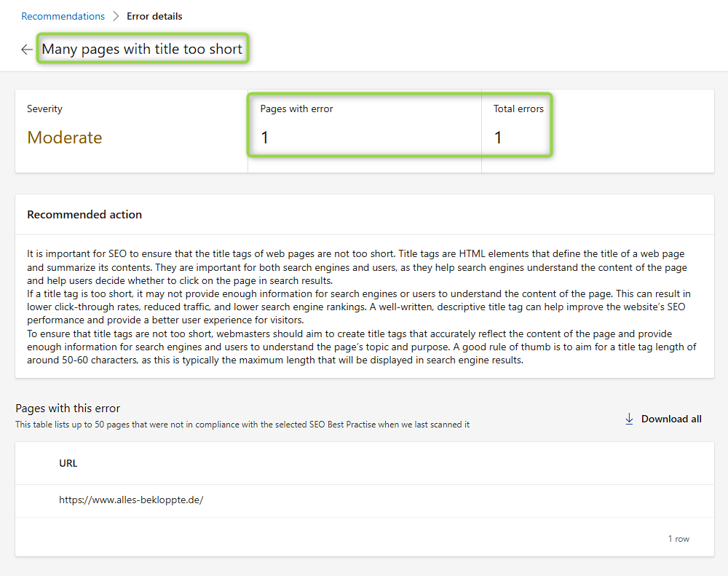Image resolution: width=728 pixels, height=576 pixels.
Task: Click the breadcrumb chevron separator
Action: point(116,16)
